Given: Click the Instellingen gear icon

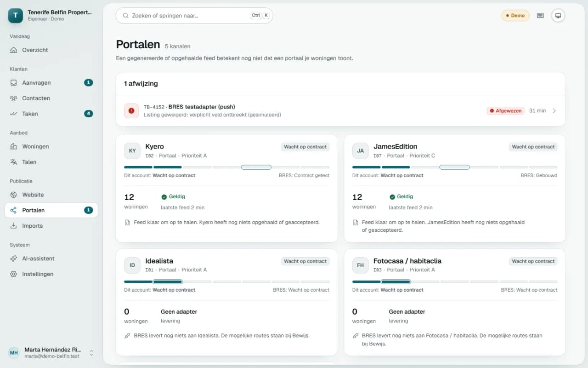Looking at the screenshot, I should coord(14,274).
